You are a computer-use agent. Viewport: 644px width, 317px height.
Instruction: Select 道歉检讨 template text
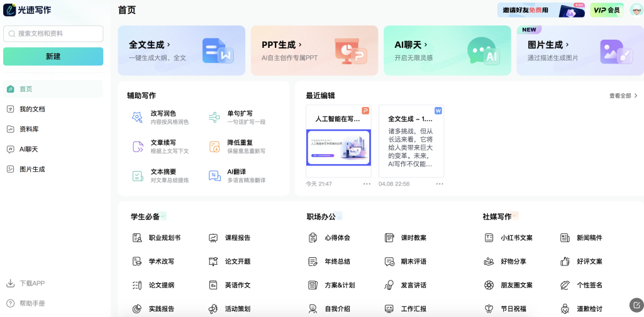(589, 309)
